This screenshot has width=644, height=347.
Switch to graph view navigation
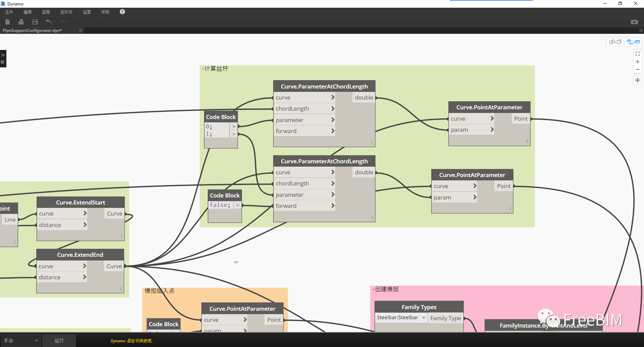tap(633, 42)
